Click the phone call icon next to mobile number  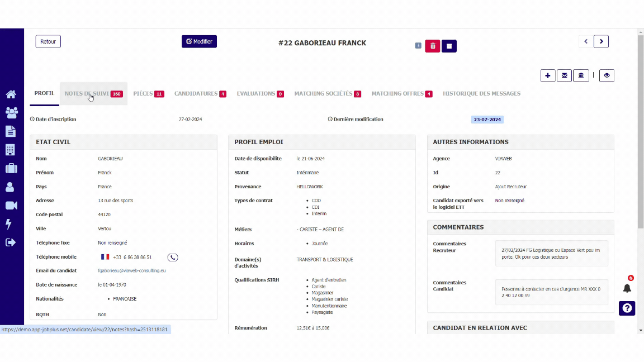click(173, 258)
